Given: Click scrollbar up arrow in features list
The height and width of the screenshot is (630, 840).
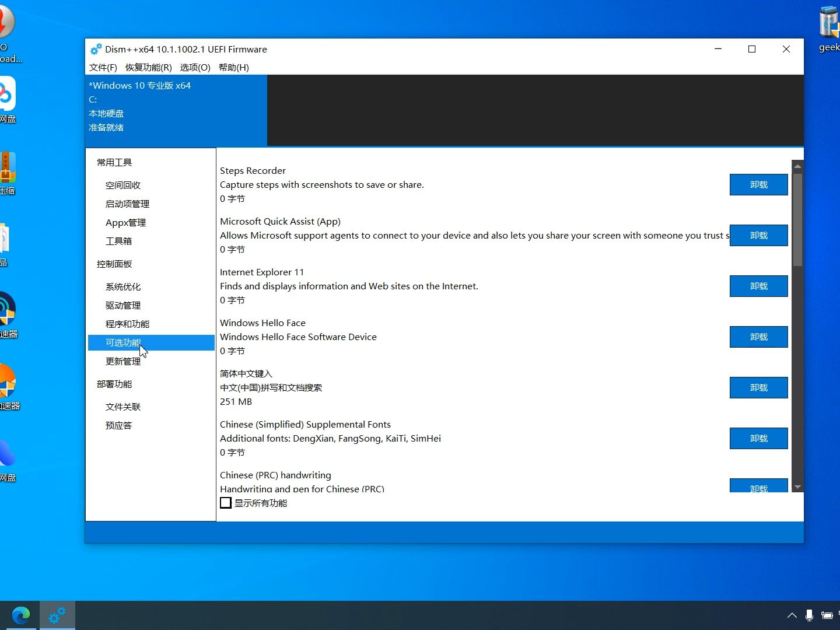Looking at the screenshot, I should [x=797, y=166].
